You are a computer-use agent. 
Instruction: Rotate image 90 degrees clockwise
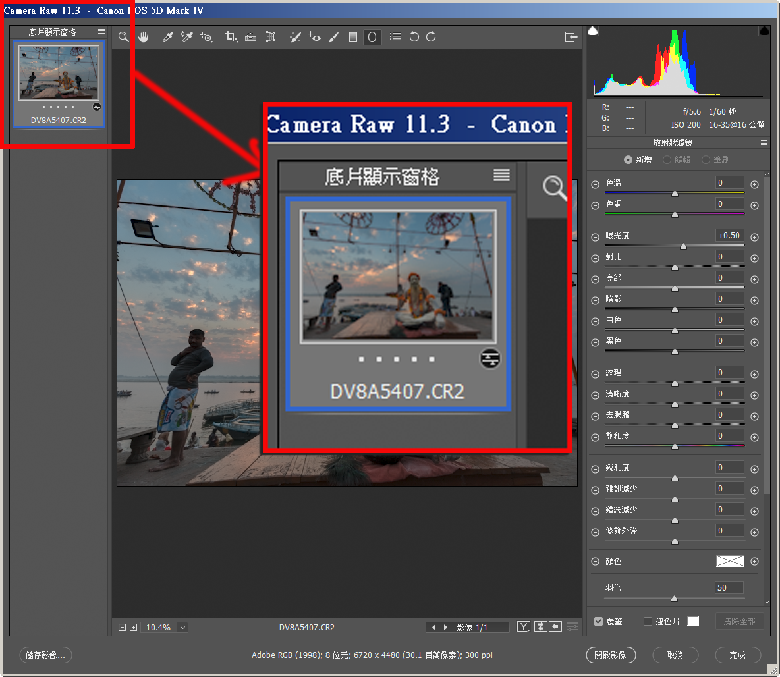(431, 37)
